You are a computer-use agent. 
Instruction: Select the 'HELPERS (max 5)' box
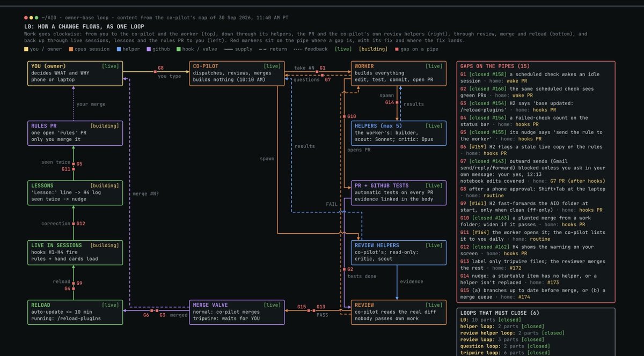399,133
